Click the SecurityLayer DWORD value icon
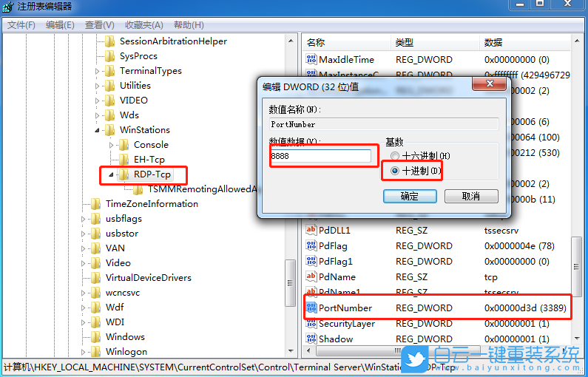The height and width of the screenshot is (377, 588). point(311,323)
